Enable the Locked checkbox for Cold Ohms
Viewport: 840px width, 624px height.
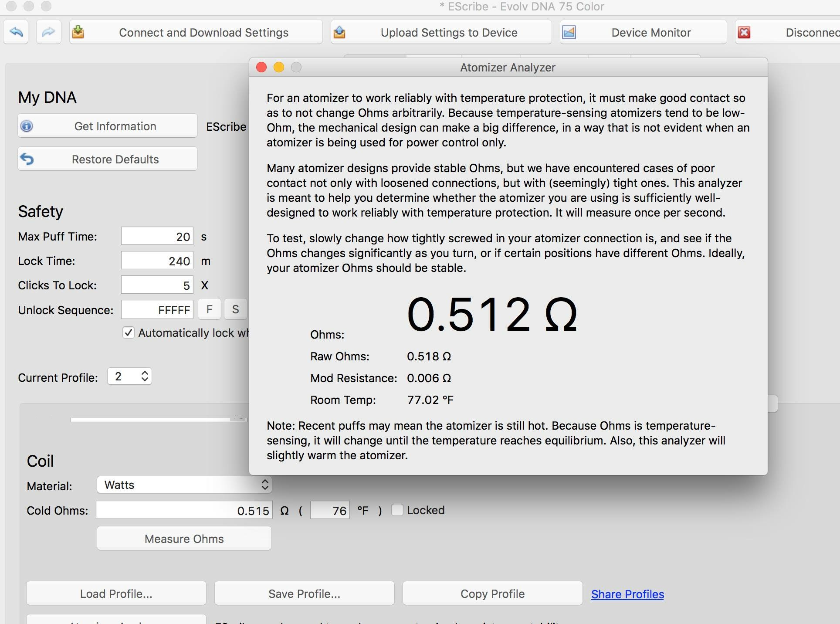(x=397, y=510)
